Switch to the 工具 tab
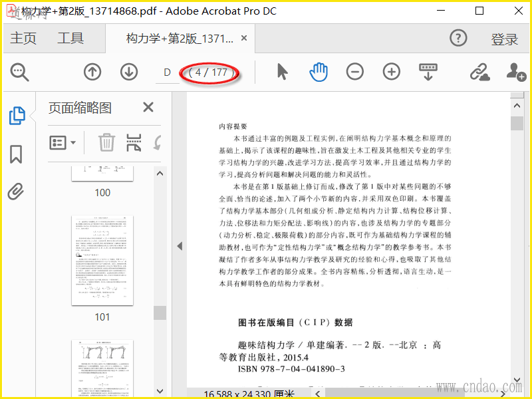This screenshot has height=399, width=532. [x=70, y=38]
